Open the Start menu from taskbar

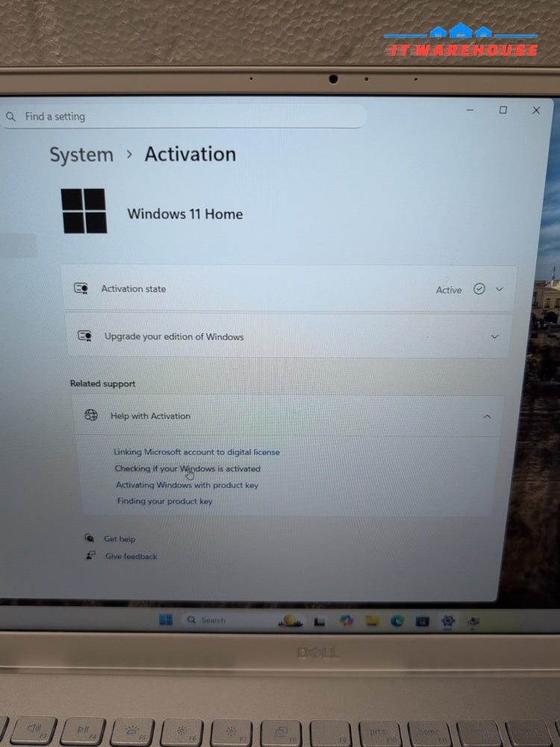(x=166, y=619)
